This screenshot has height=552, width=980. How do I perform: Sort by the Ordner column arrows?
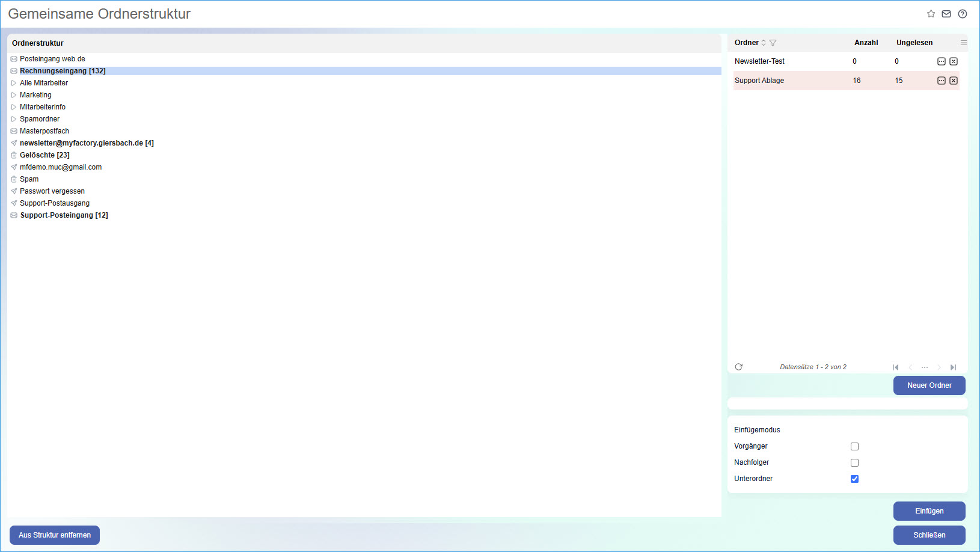pos(764,43)
